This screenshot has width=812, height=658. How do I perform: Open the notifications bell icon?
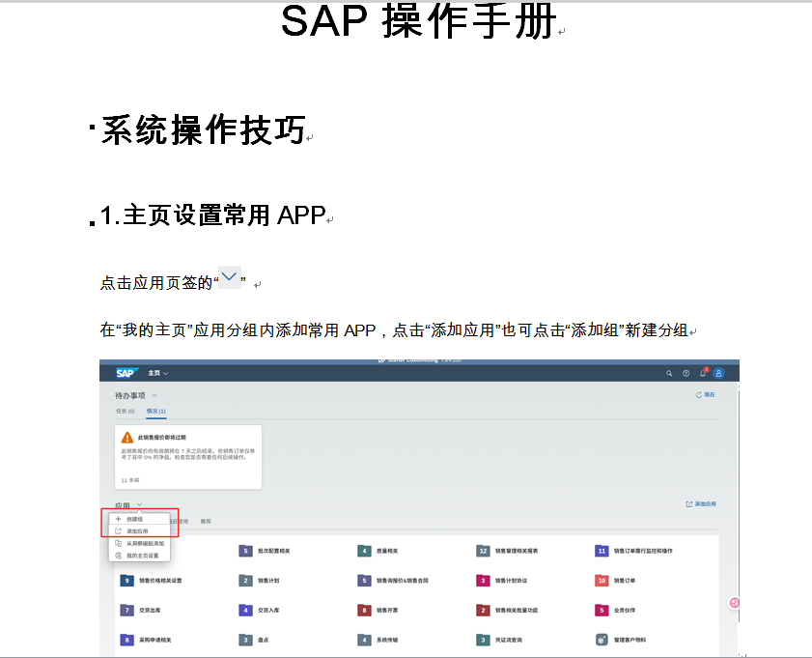coord(703,373)
